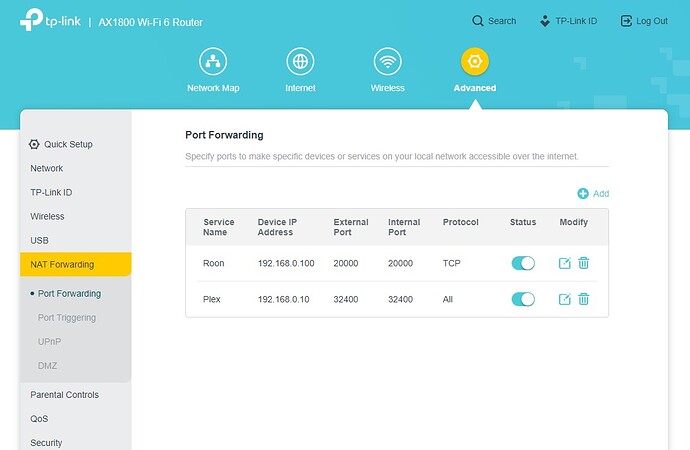Open TP-Link ID sidebar section
The image size is (690, 450).
pyautogui.click(x=51, y=192)
